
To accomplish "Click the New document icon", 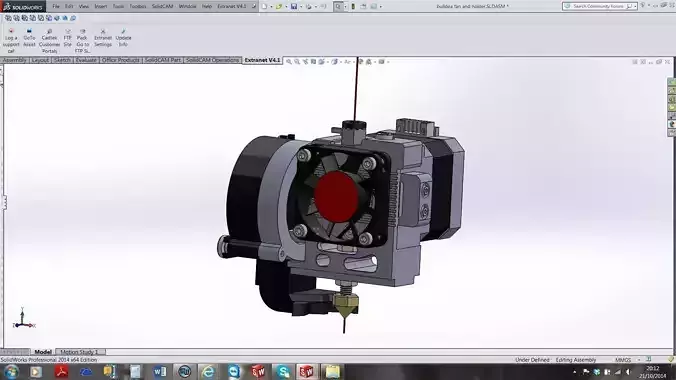I will pyautogui.click(x=264, y=6).
